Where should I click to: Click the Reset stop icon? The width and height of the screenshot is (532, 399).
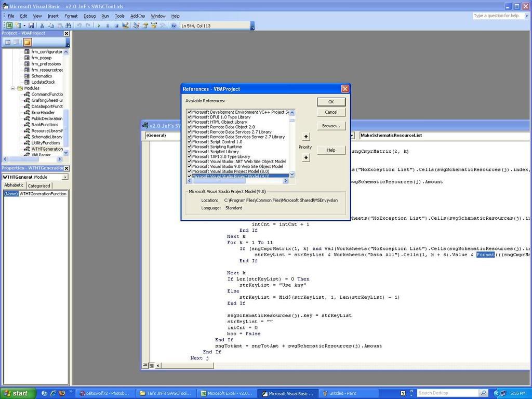[x=116, y=25]
